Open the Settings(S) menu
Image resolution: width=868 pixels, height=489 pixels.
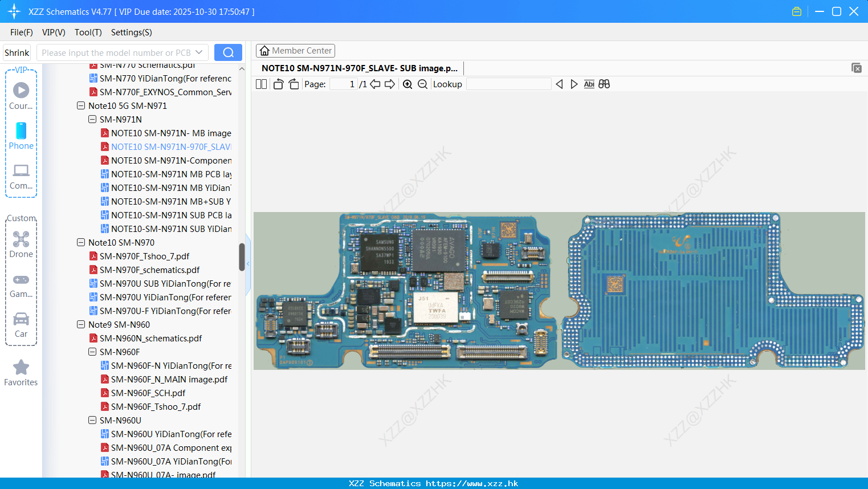[x=132, y=32]
